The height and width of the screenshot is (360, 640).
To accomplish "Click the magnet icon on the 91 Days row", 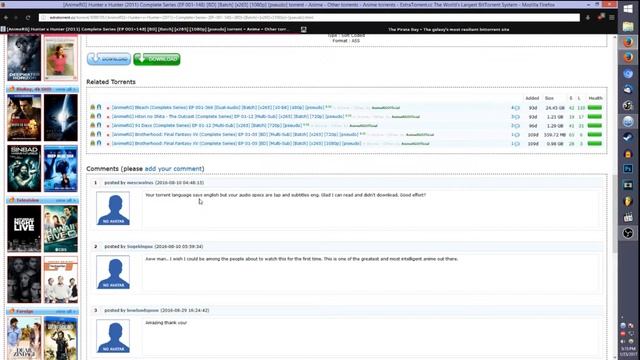I will pyautogui.click(x=99, y=126).
